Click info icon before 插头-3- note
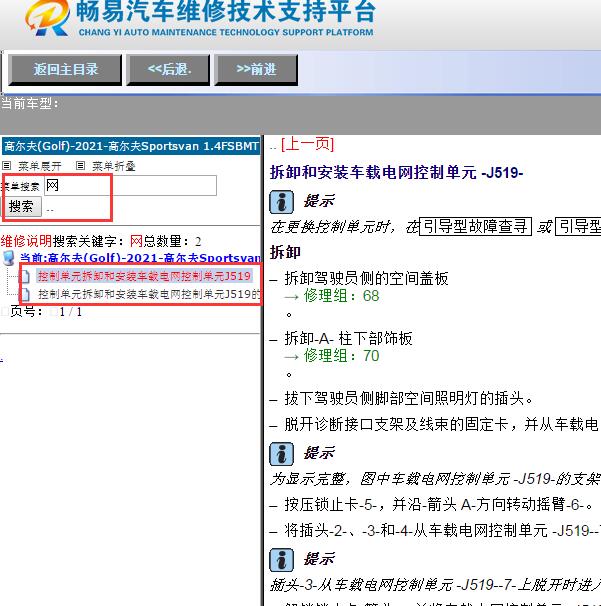Screen dimensions: 601x606 pos(281,560)
